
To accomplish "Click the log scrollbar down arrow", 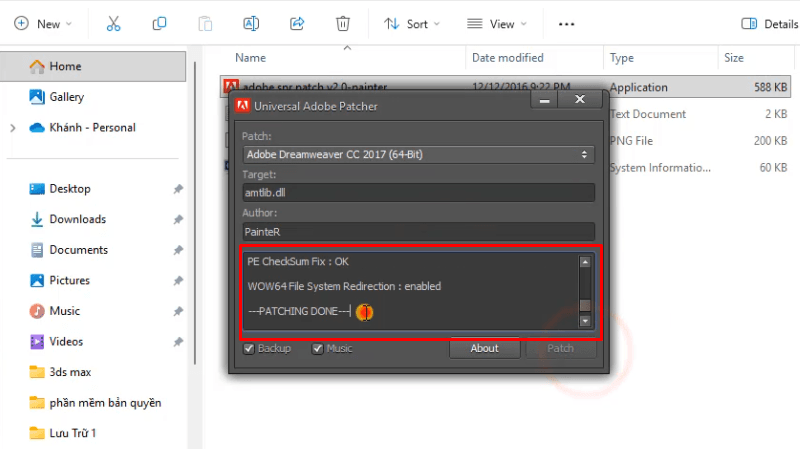I will (585, 322).
